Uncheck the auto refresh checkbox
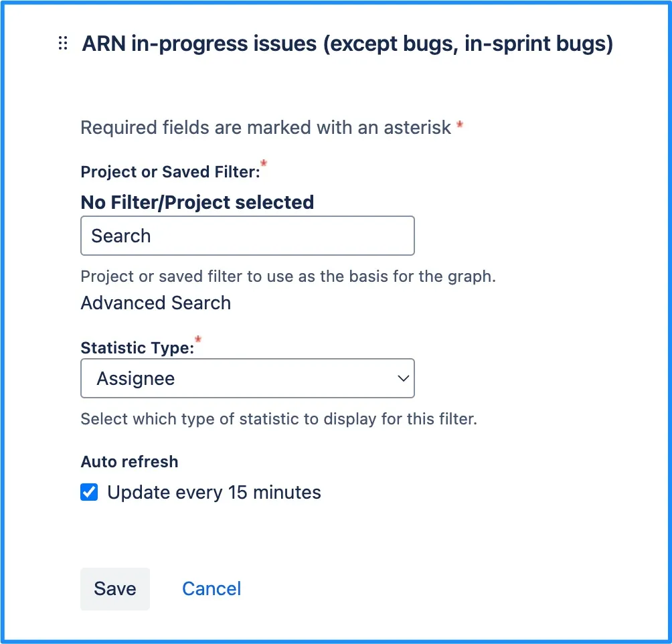The width and height of the screenshot is (672, 644). (x=89, y=493)
